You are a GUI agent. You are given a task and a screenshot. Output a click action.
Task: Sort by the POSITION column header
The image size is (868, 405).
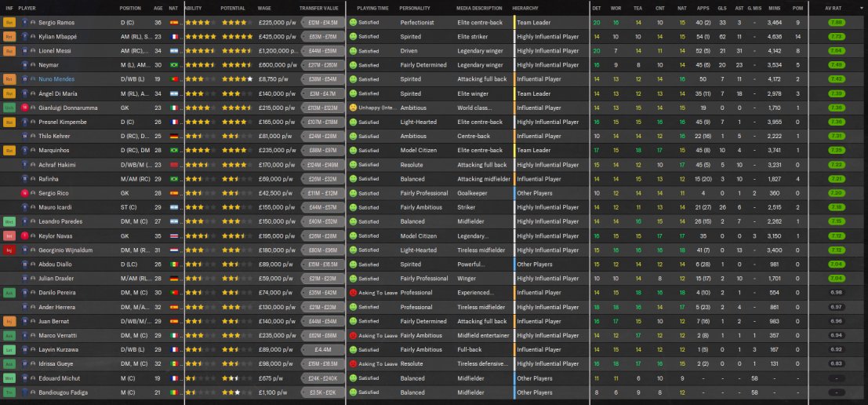pyautogui.click(x=130, y=9)
